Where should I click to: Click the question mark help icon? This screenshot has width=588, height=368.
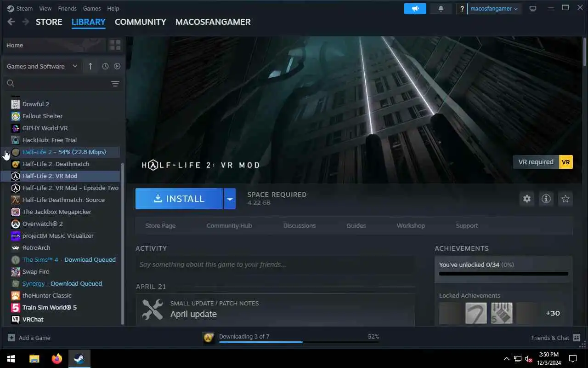(x=462, y=9)
